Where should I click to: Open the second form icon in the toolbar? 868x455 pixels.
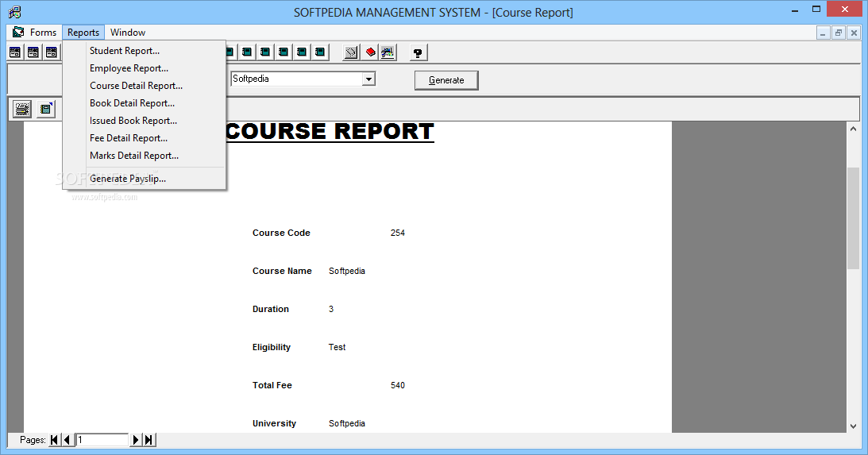(33, 52)
